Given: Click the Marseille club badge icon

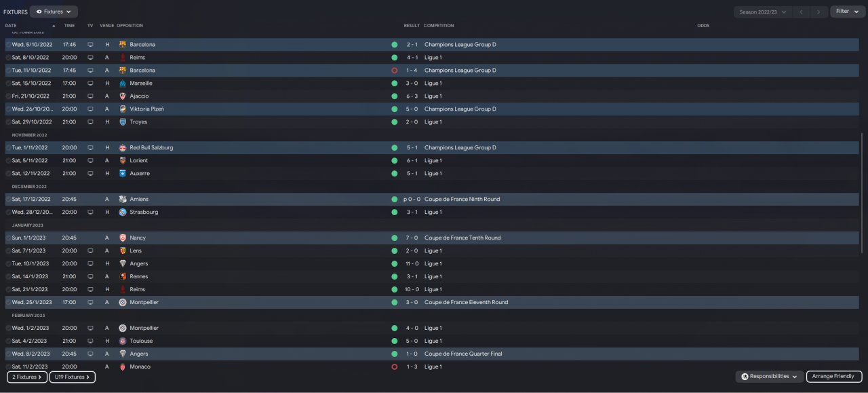Looking at the screenshot, I should click(x=123, y=83).
